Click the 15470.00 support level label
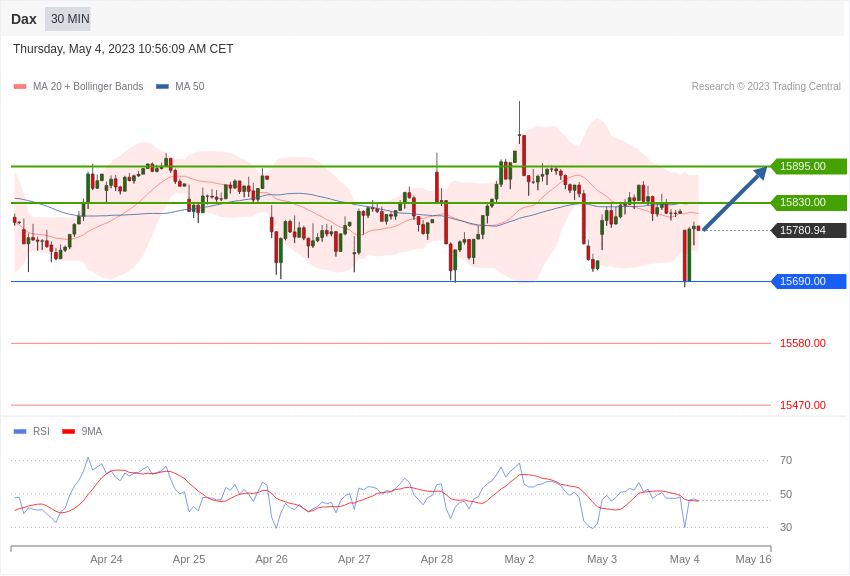The height and width of the screenshot is (576, 850). 803,405
